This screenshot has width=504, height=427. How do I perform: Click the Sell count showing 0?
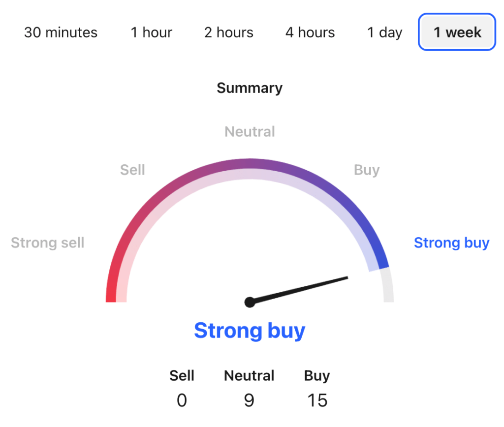[182, 400]
